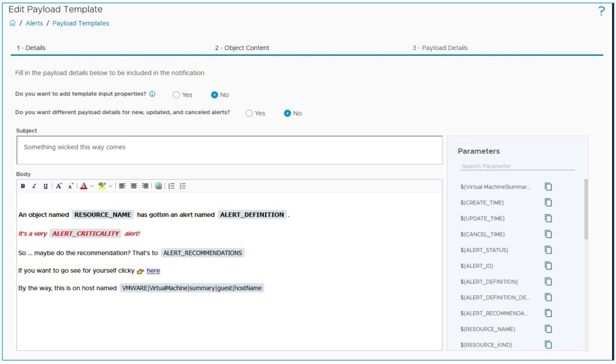Copy the ${ALERT_ID} parameter
The width and height of the screenshot is (616, 364).
(x=548, y=266)
